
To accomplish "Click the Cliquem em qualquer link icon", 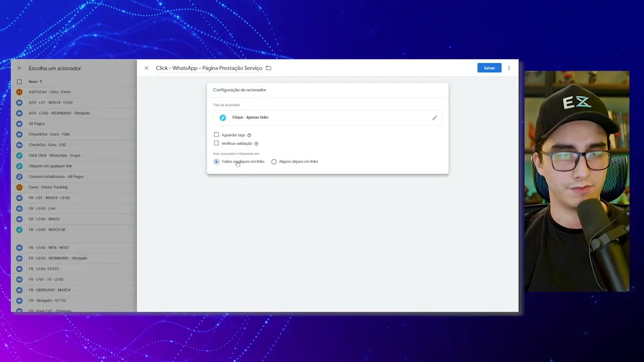I will (x=19, y=166).
